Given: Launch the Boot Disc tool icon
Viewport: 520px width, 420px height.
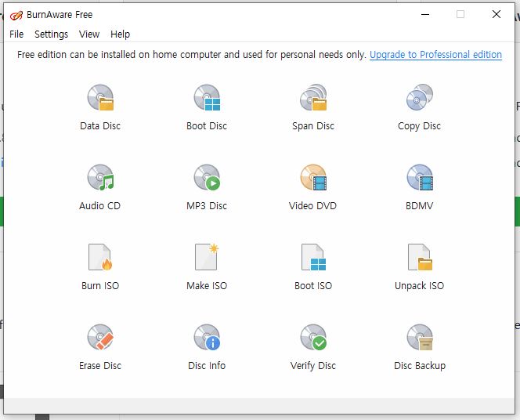Looking at the screenshot, I should point(207,97).
